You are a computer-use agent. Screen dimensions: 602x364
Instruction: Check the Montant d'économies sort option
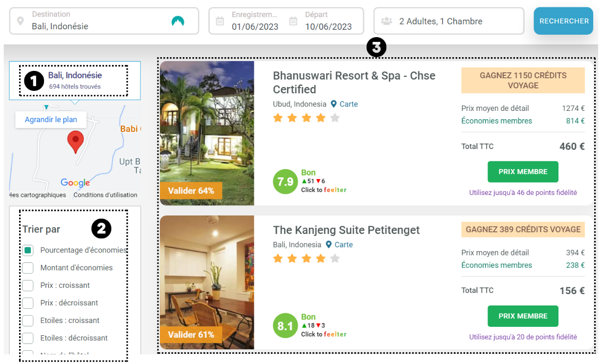coord(28,268)
